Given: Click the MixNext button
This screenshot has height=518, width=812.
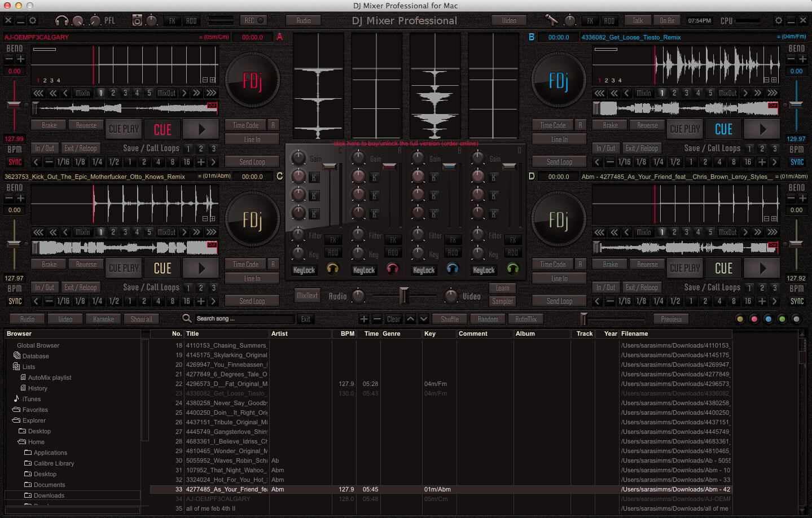Looking at the screenshot, I should [x=308, y=295].
